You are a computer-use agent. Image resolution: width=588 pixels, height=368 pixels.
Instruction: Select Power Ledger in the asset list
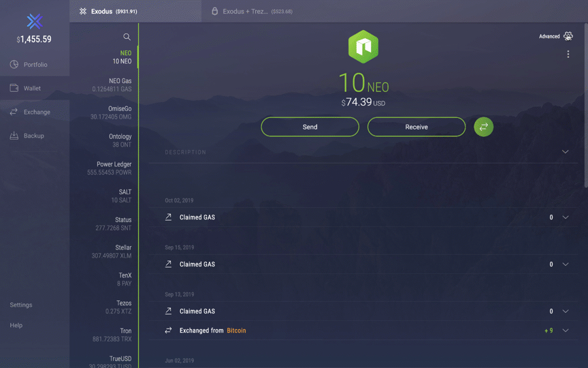(x=104, y=168)
